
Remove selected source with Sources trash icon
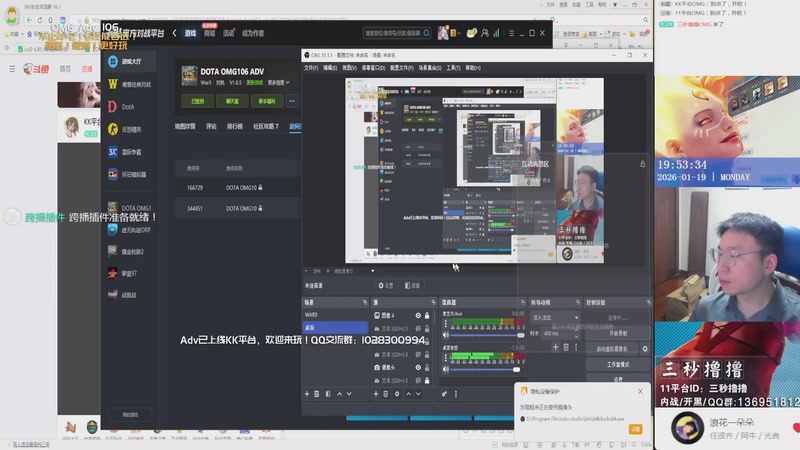click(386, 394)
